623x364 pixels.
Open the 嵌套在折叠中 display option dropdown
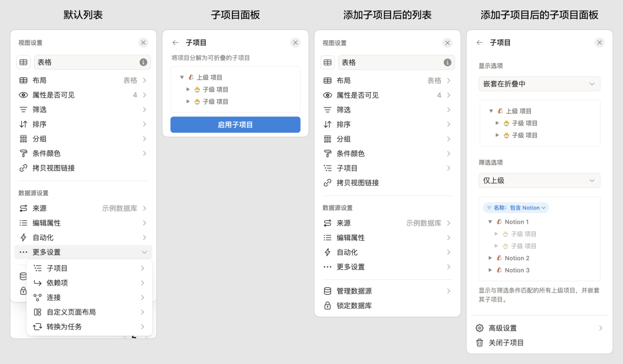[539, 84]
